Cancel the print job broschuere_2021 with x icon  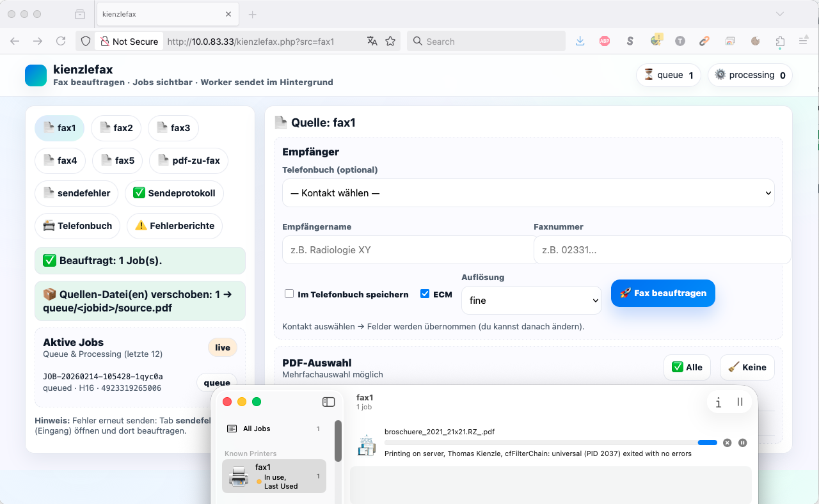point(727,443)
